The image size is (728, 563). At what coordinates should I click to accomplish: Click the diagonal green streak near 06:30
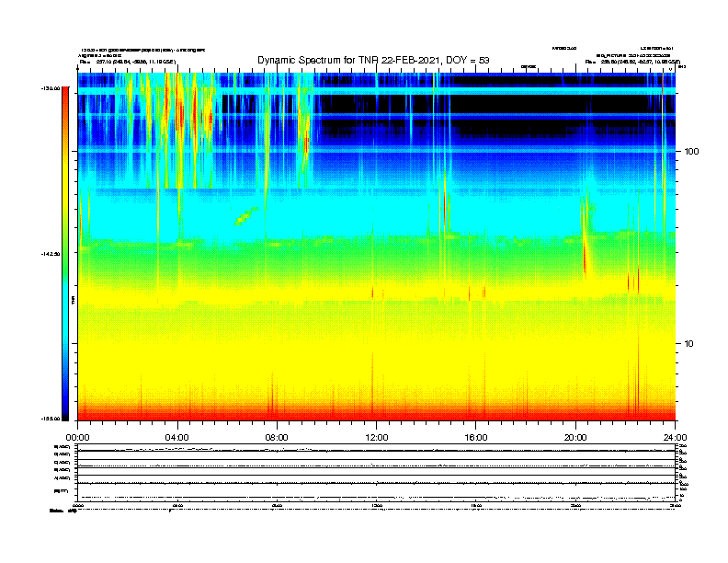point(246,216)
